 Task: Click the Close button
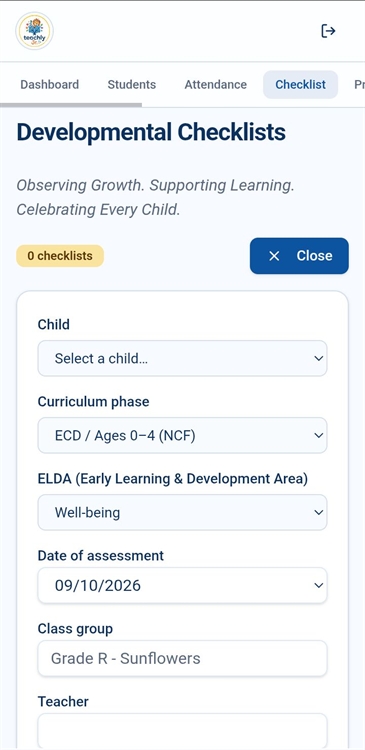click(x=299, y=256)
